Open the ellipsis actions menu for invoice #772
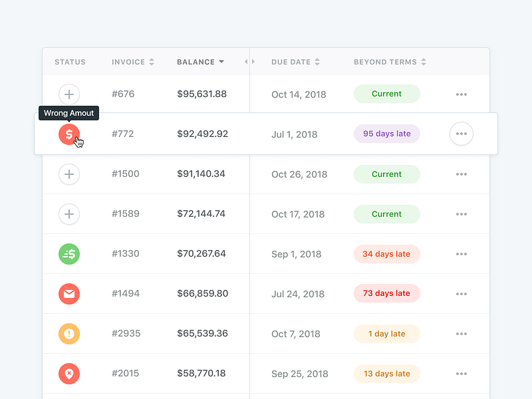Viewport: 532px width, 399px height. tap(461, 134)
